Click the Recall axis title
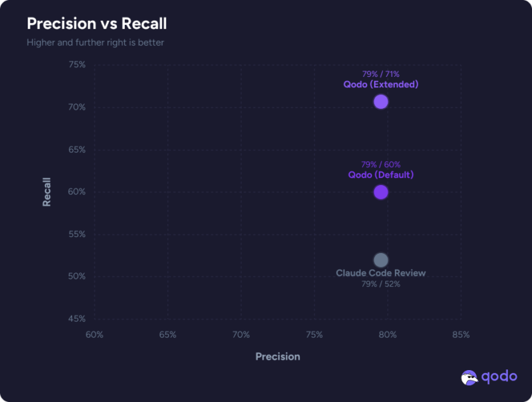532x402 pixels. [x=46, y=192]
